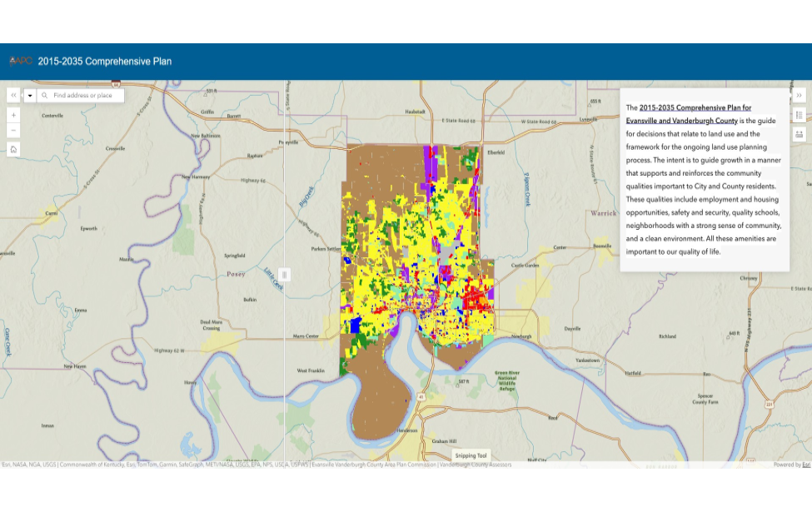812x512 pixels.
Task: Click the magnifier search icon
Action: (x=44, y=96)
